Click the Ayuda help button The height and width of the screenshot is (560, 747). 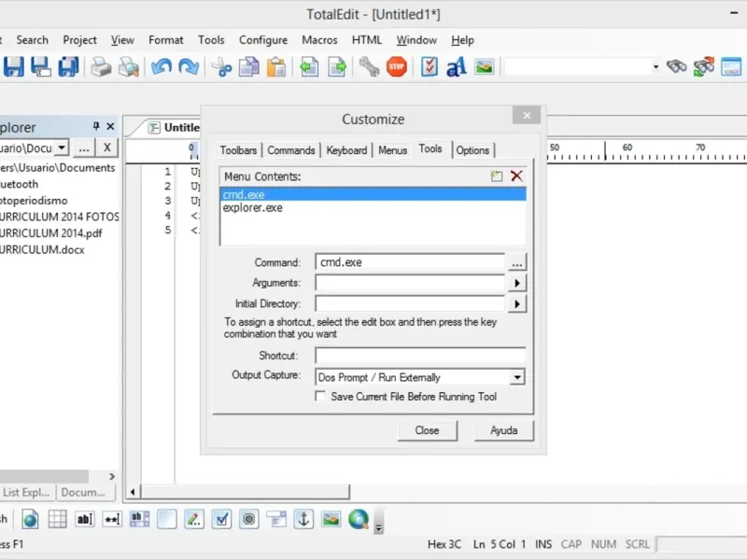pyautogui.click(x=503, y=430)
